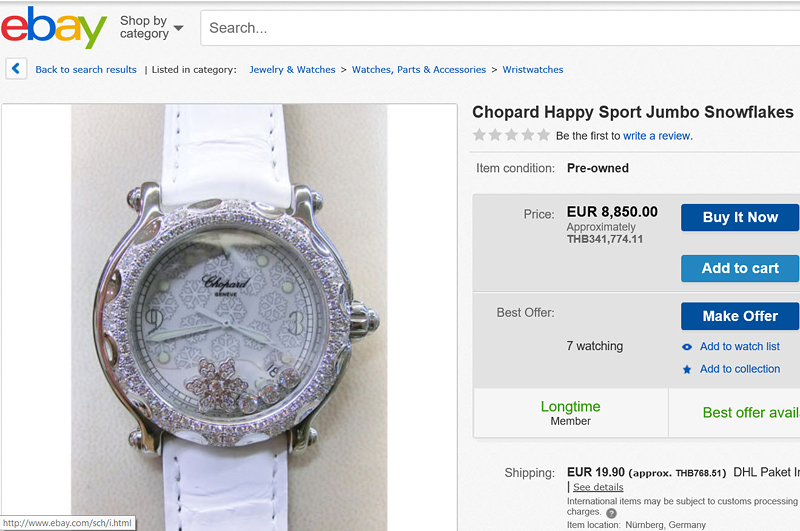Screen dimensions: 800x531
Task: Expand the Shop by category dropdown
Action: click(152, 27)
